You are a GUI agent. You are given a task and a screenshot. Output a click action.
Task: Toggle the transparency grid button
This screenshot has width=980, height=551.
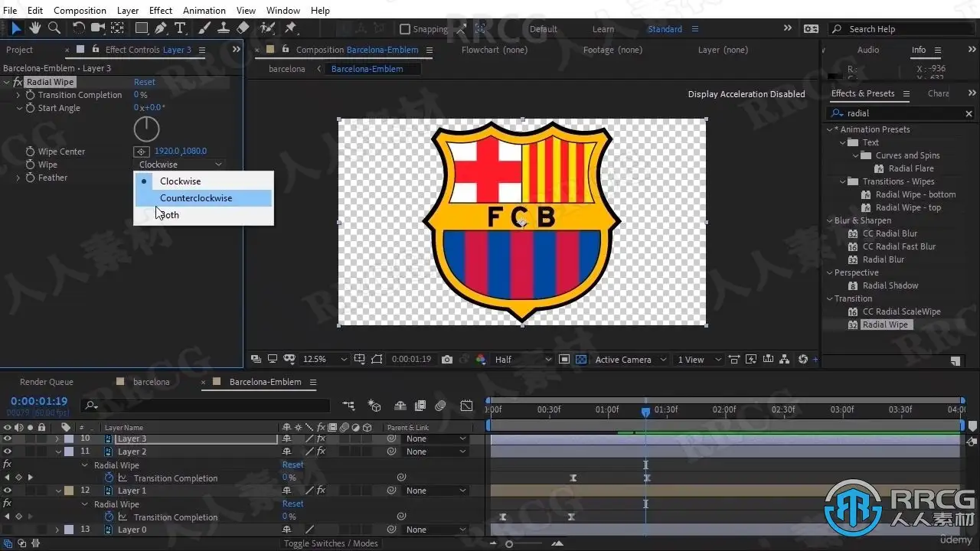coord(581,359)
